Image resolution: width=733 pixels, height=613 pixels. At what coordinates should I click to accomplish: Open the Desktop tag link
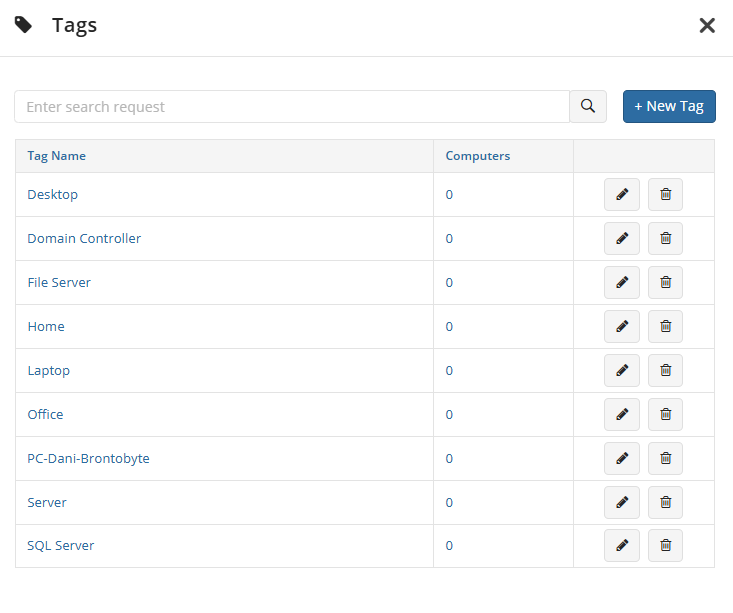(53, 195)
